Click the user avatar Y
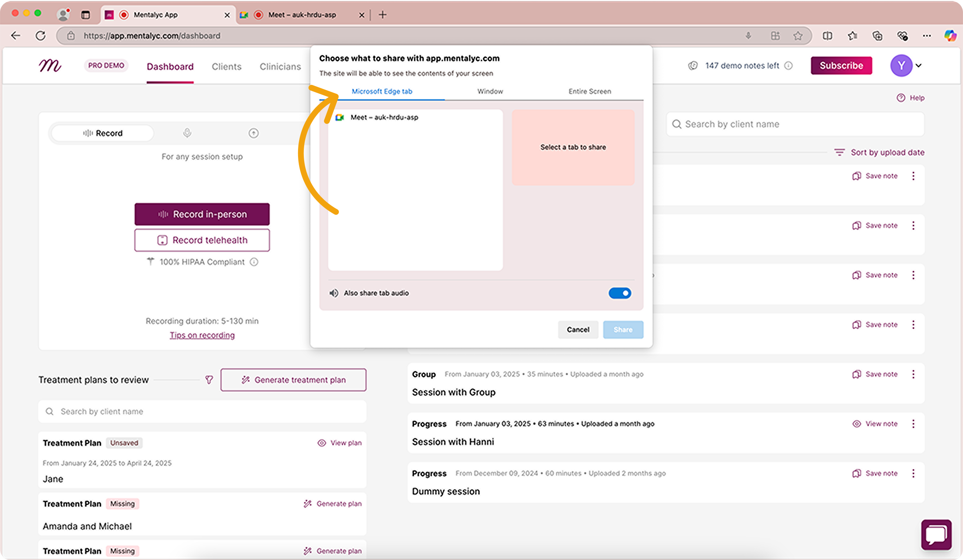Viewport: 963px width, 560px height. [x=901, y=66]
